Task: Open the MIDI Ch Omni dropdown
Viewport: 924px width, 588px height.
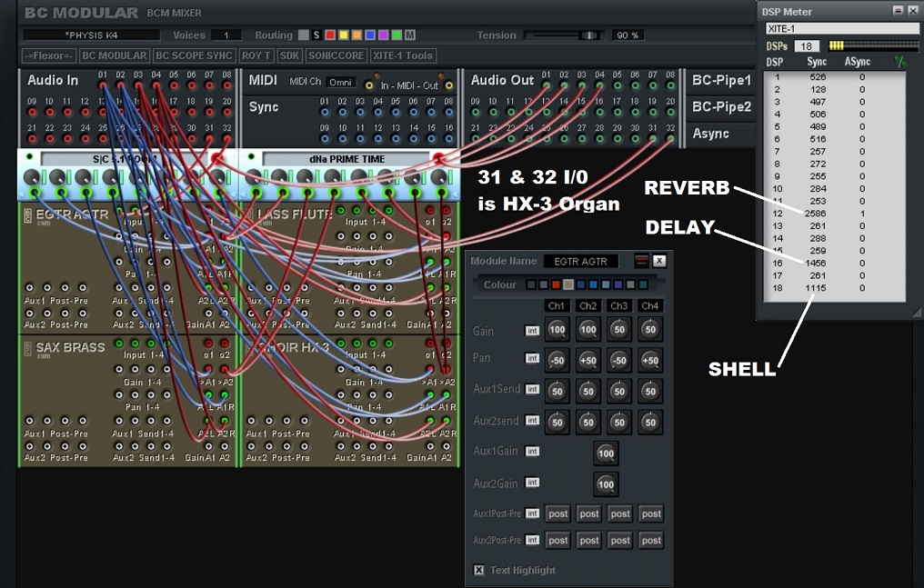Action: pyautogui.click(x=341, y=82)
